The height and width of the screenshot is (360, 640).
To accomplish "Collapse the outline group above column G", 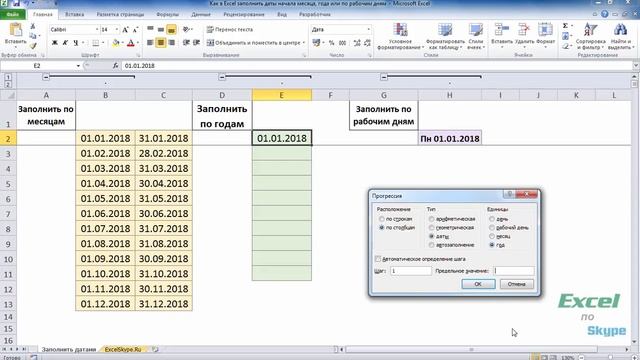I will click(x=384, y=77).
